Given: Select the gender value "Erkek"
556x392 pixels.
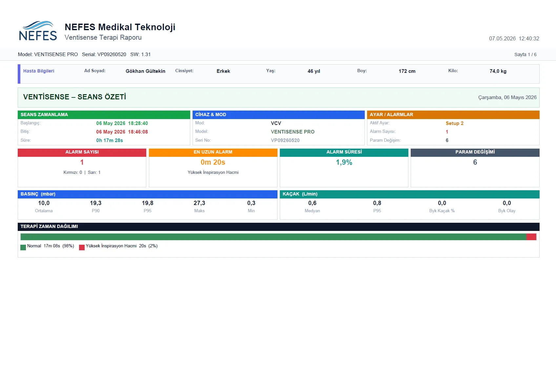Looking at the screenshot, I should coord(223,71).
